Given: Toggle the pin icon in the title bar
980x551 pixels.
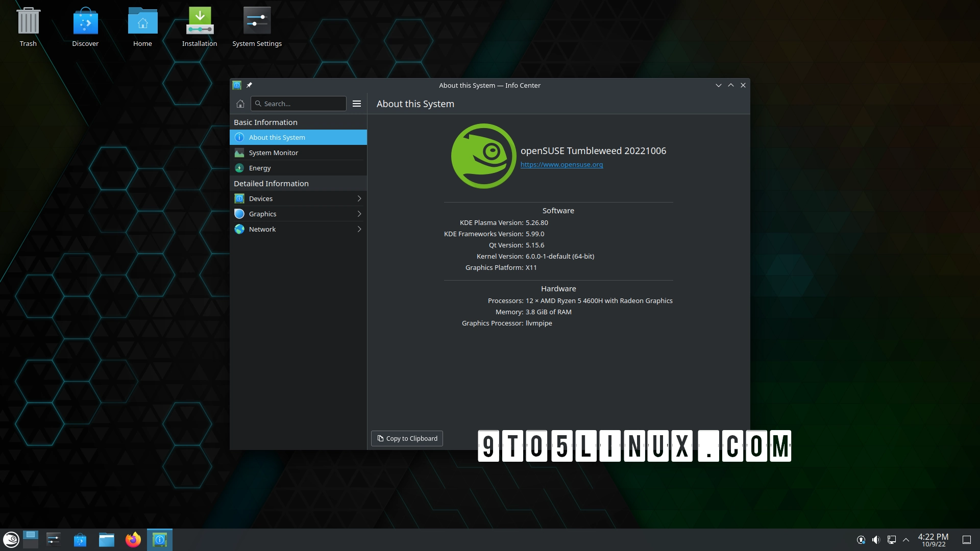Looking at the screenshot, I should (249, 85).
